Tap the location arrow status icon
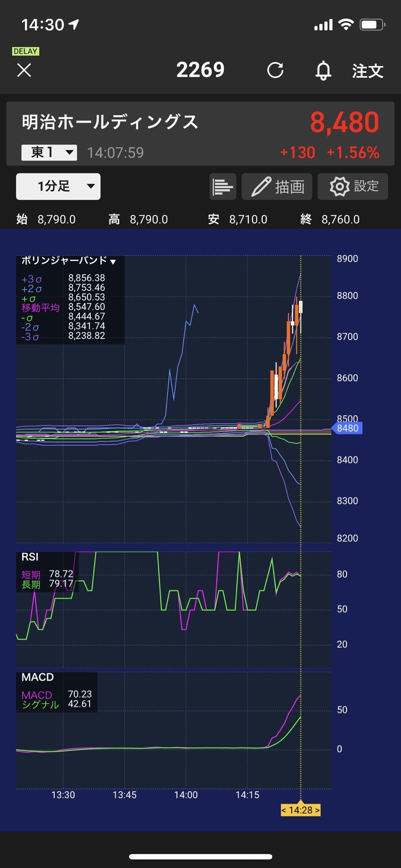 (x=74, y=25)
